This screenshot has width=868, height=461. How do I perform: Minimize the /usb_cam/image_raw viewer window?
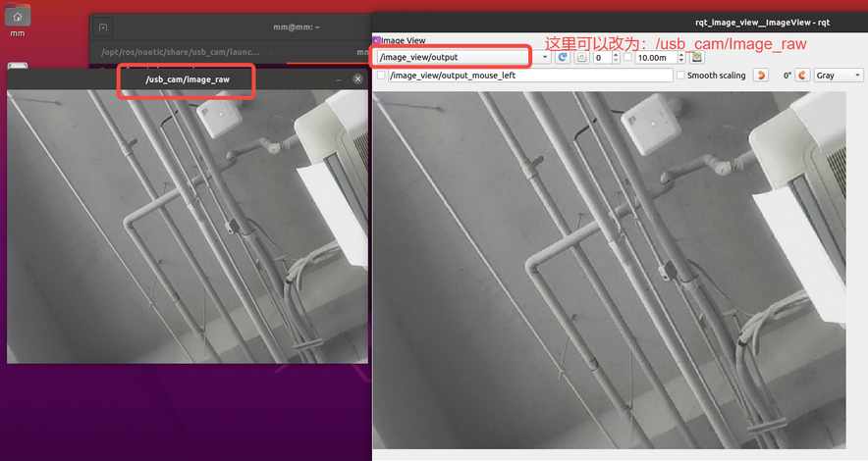click(x=339, y=79)
